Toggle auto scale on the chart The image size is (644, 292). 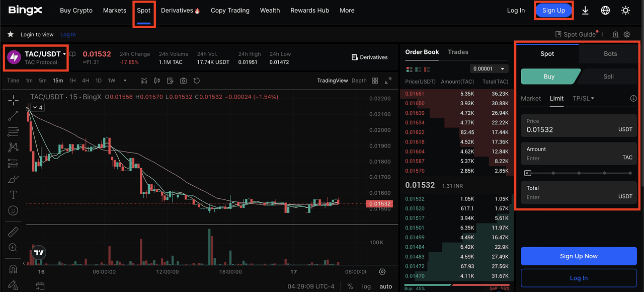point(385,286)
